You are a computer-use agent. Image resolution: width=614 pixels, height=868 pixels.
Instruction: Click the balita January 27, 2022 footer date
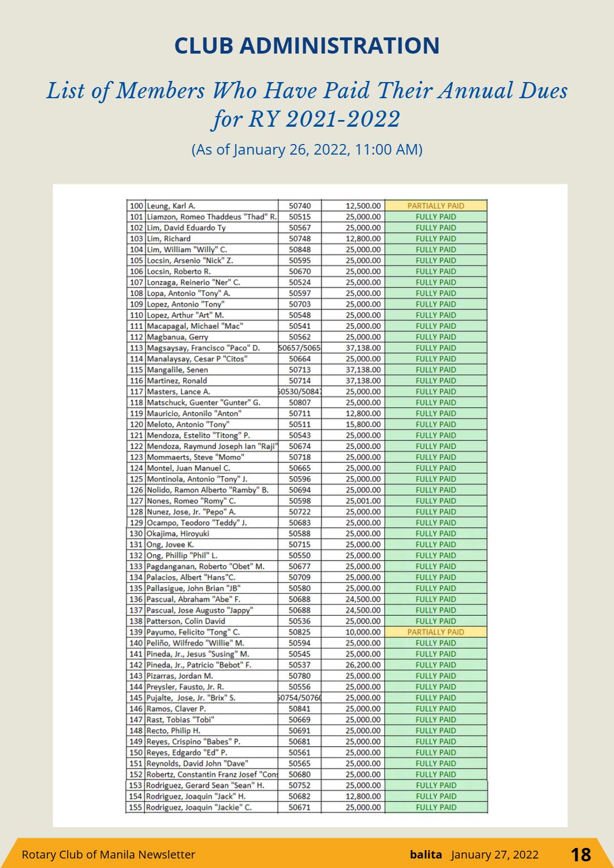pyautogui.click(x=474, y=855)
